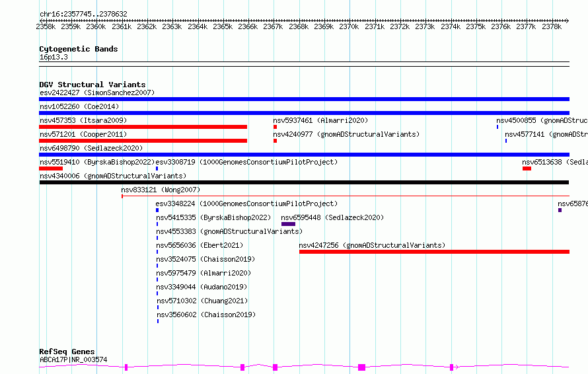Image resolution: width=588 pixels, height=374 pixels.
Task: Select the nsv4500855 variant label
Action: coord(542,120)
